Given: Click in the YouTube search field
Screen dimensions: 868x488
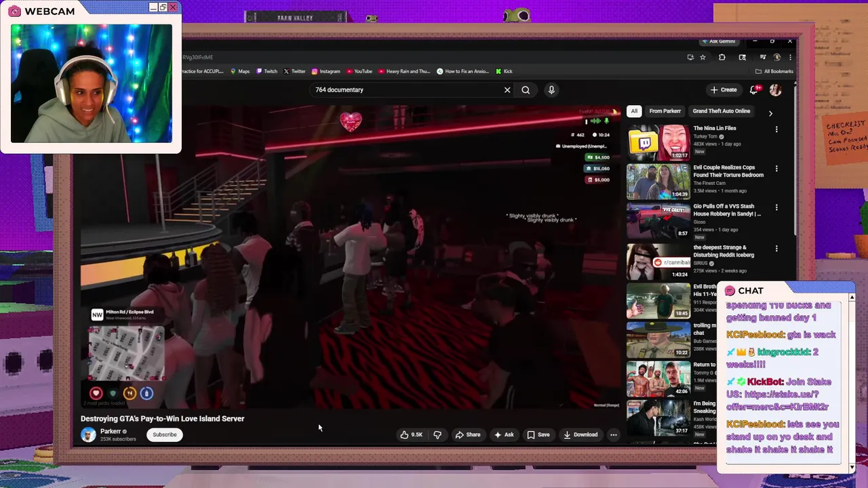Looking at the screenshot, I should pyautogui.click(x=406, y=89).
